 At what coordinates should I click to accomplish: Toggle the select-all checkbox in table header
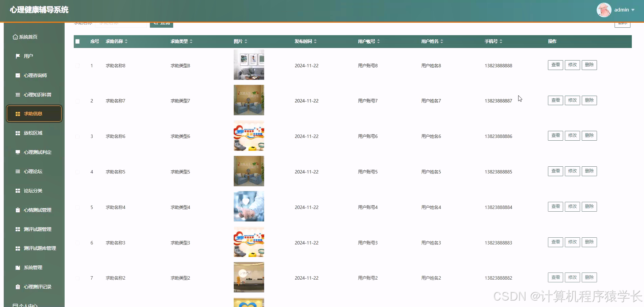pyautogui.click(x=77, y=41)
